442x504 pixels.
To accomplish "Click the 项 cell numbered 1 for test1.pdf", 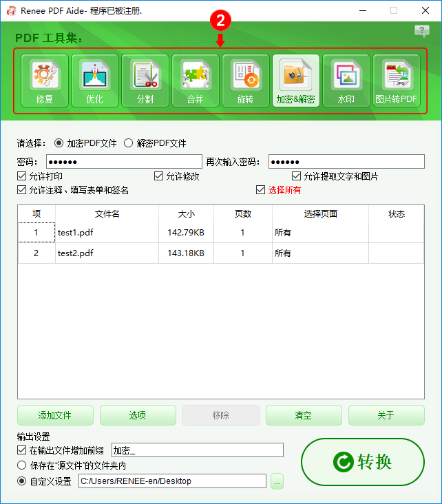I will [x=36, y=233].
